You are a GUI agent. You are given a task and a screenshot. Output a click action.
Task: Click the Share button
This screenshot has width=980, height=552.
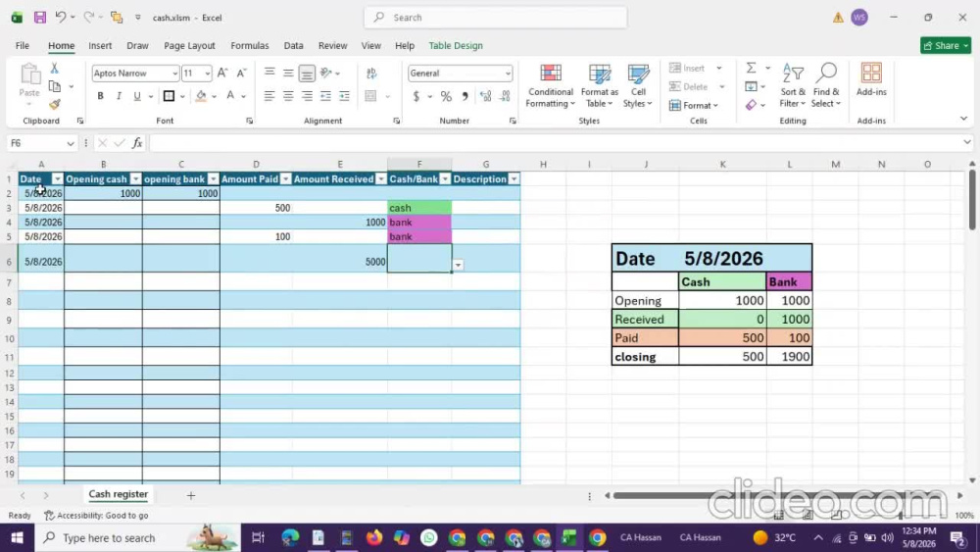coord(946,46)
